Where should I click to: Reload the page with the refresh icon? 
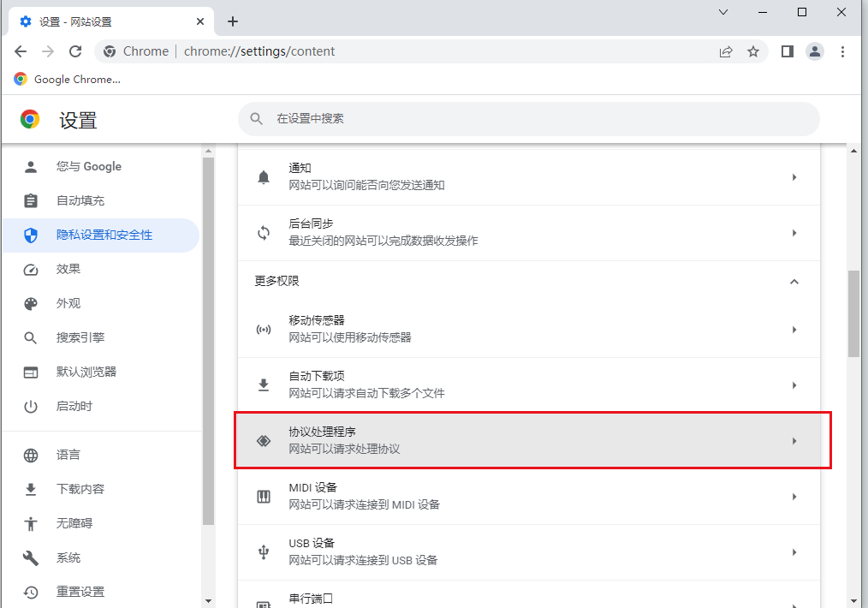(x=75, y=51)
